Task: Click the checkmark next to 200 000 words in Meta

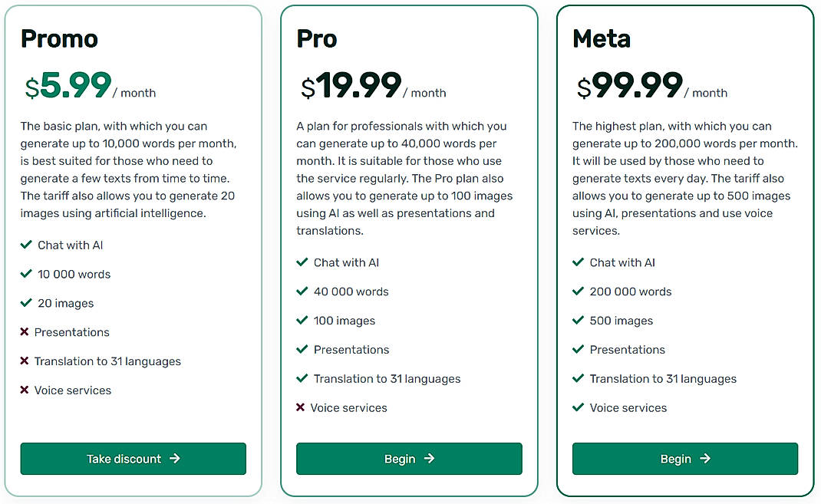Action: click(577, 292)
